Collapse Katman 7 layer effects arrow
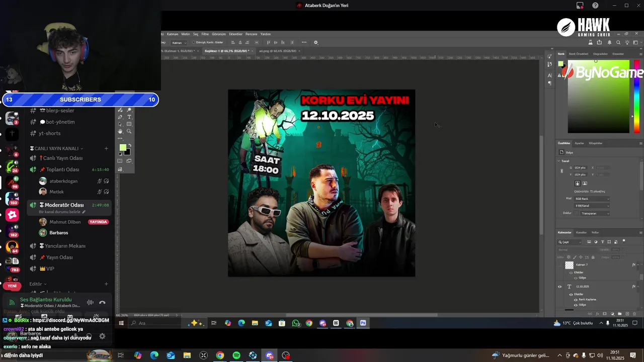 coord(638,265)
